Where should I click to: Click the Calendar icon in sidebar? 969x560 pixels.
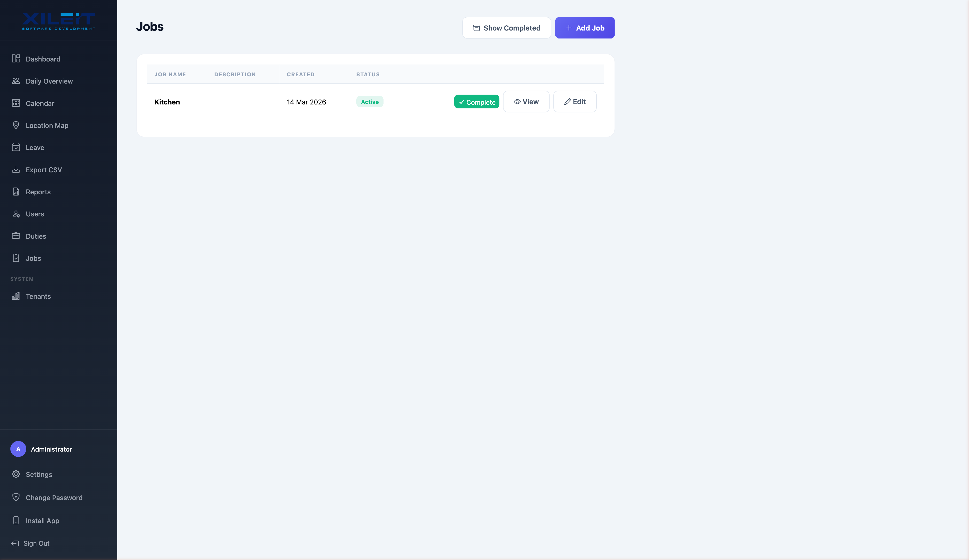(16, 103)
